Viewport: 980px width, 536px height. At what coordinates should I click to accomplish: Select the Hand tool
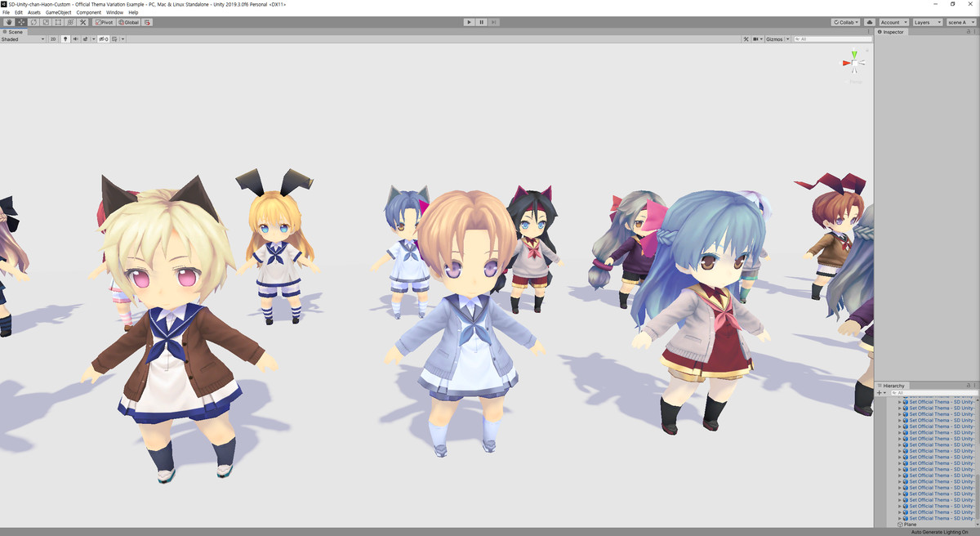coord(9,22)
